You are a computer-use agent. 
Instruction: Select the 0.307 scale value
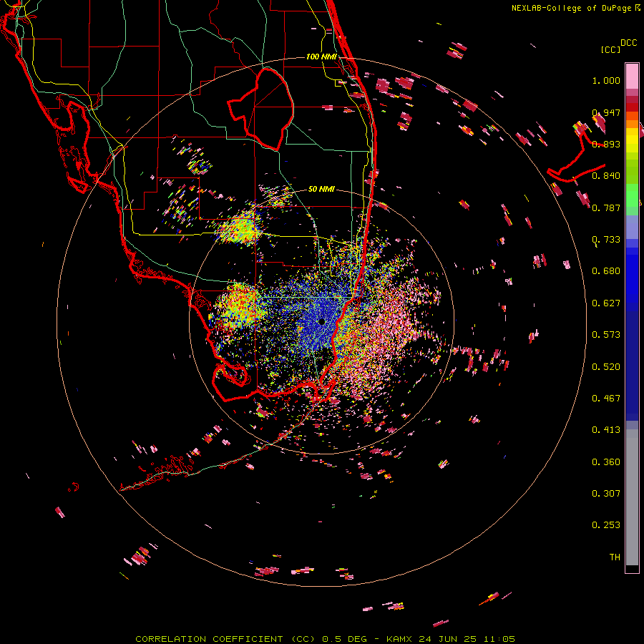coord(606,494)
